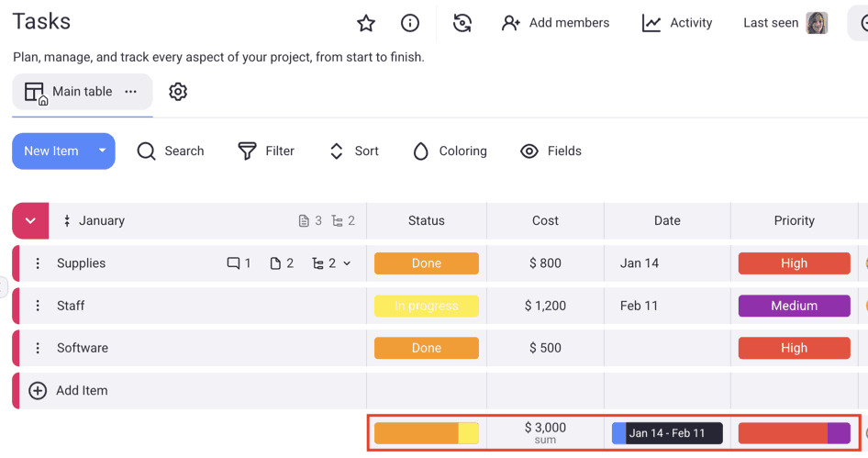This screenshot has width=868, height=458.
Task: Click status summary progress bar
Action: tap(427, 433)
